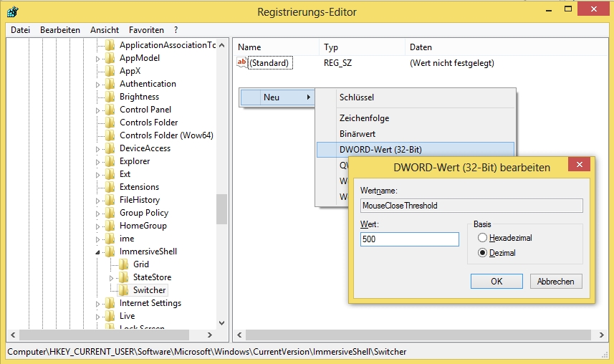
Task: Expand the Control Panel tree node arrow
Action: [97, 110]
